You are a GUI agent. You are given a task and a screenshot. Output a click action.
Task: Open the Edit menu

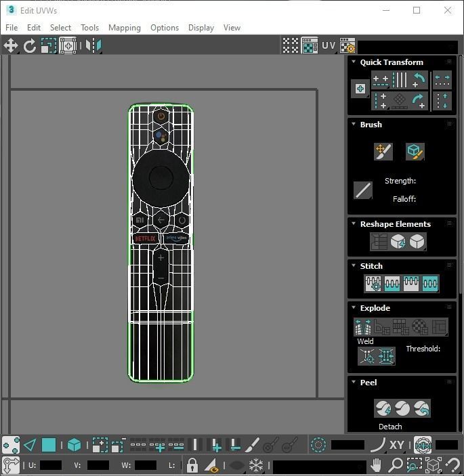point(34,28)
